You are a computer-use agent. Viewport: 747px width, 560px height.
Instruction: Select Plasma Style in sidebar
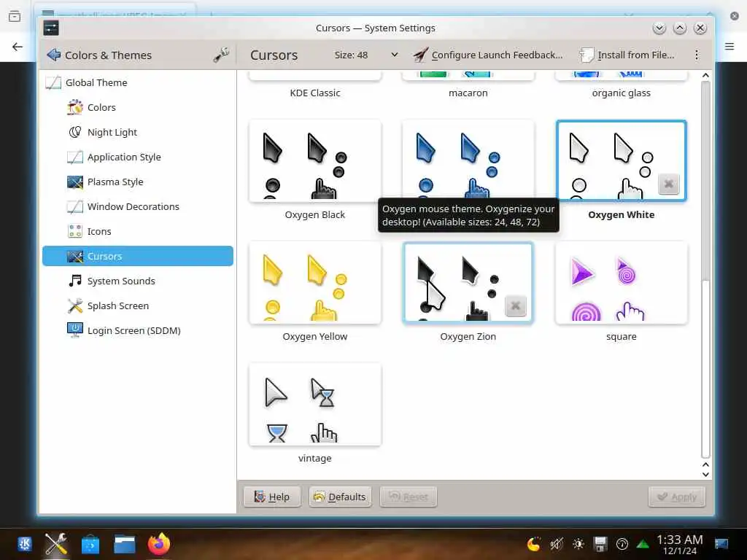(137, 182)
